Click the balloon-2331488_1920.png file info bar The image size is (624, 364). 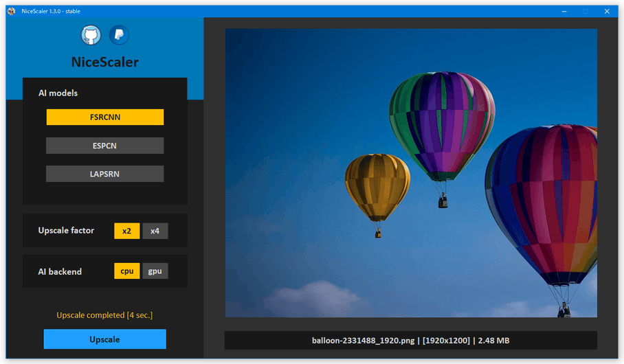point(411,341)
